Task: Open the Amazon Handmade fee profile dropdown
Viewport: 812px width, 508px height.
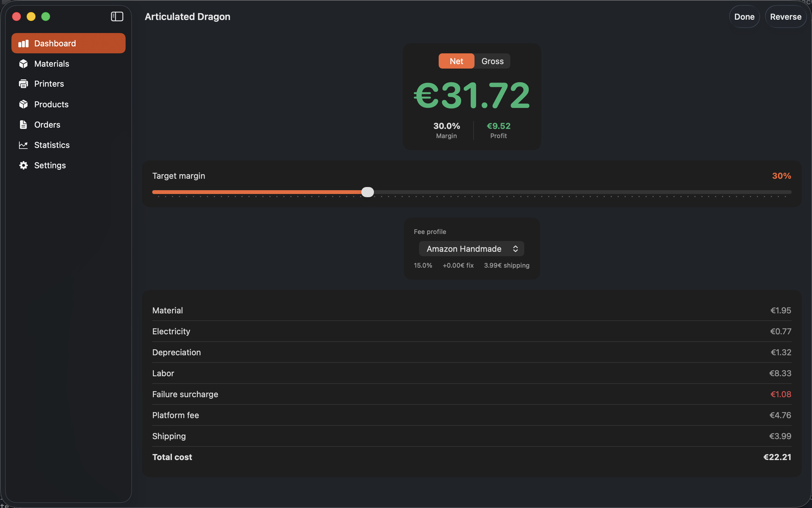Action: (471, 249)
